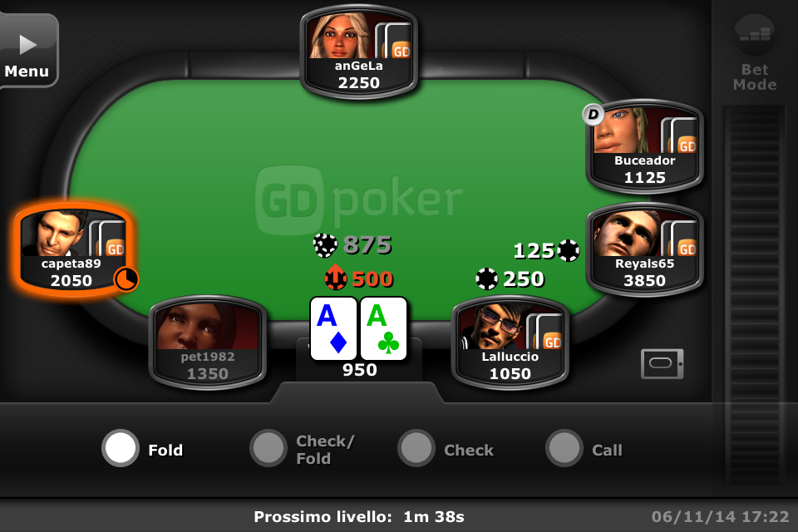Click Reyals65's 125 bet chip
798x532 pixels.
click(x=568, y=250)
